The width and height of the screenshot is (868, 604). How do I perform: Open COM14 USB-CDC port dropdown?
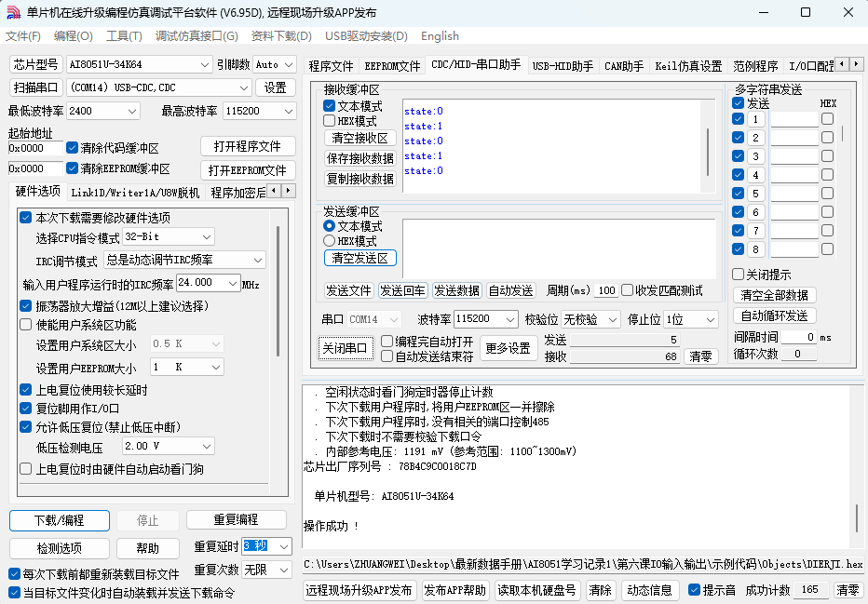158,87
